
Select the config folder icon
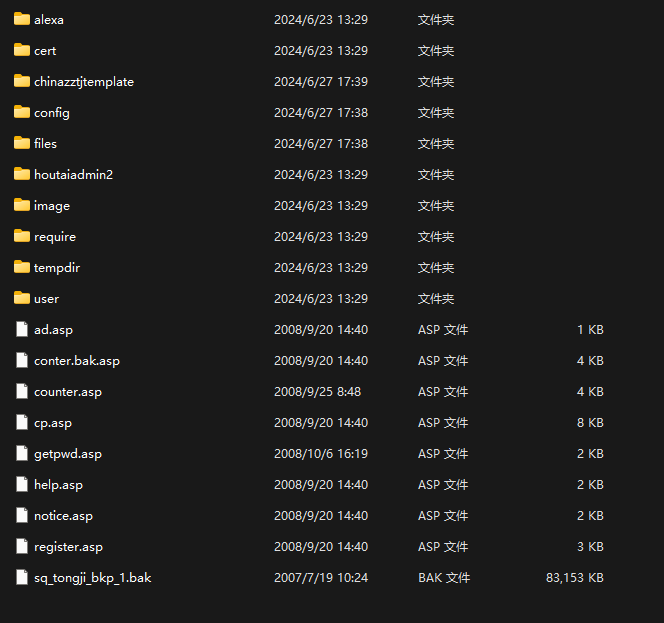coord(22,112)
